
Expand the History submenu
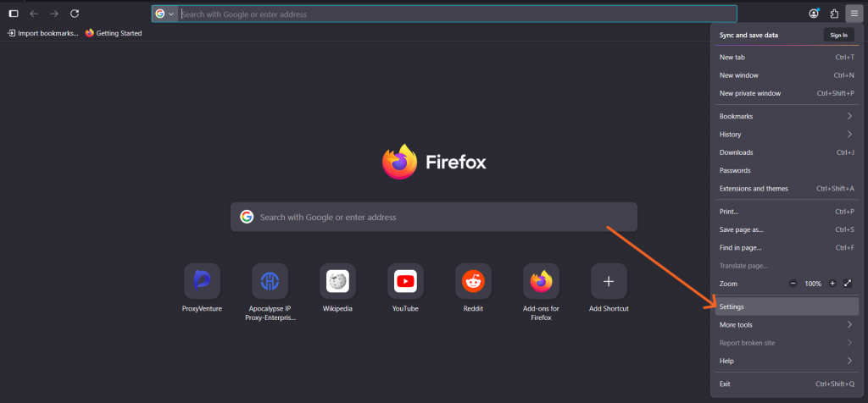[786, 135]
